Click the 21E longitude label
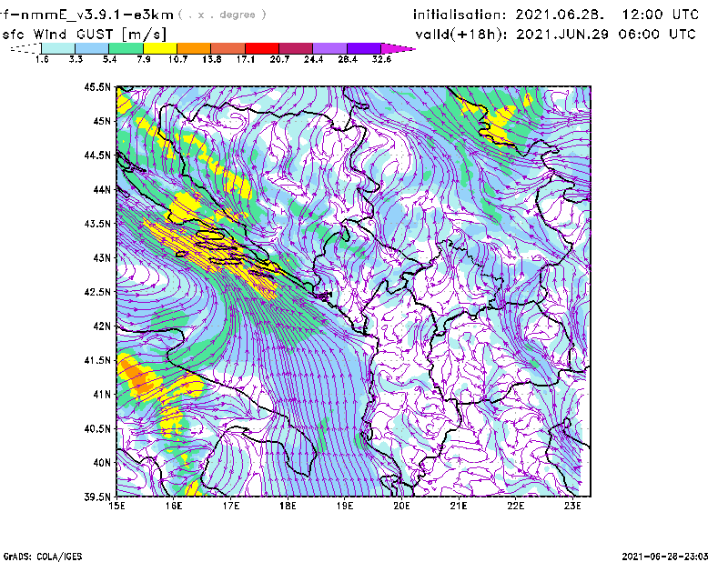The width and height of the screenshot is (728, 562). click(x=459, y=506)
